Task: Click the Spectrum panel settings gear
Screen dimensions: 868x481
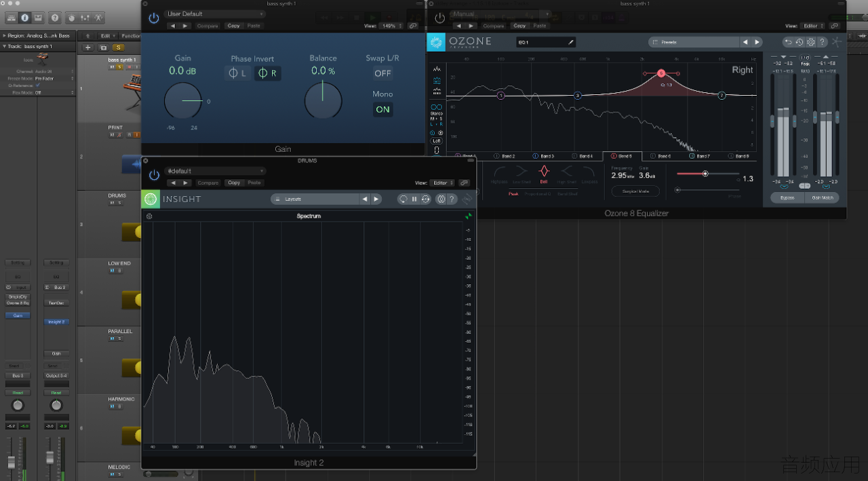Action: (149, 216)
